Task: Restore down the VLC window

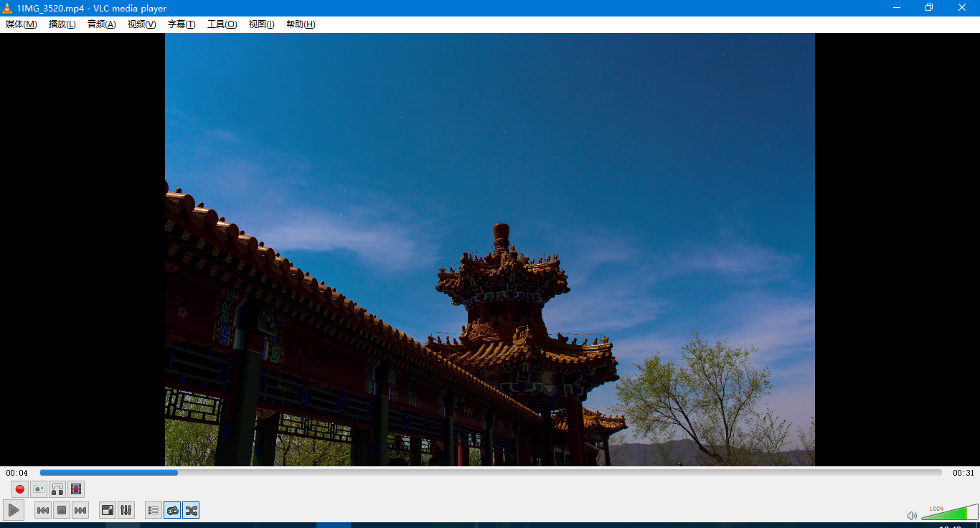Action: click(929, 8)
